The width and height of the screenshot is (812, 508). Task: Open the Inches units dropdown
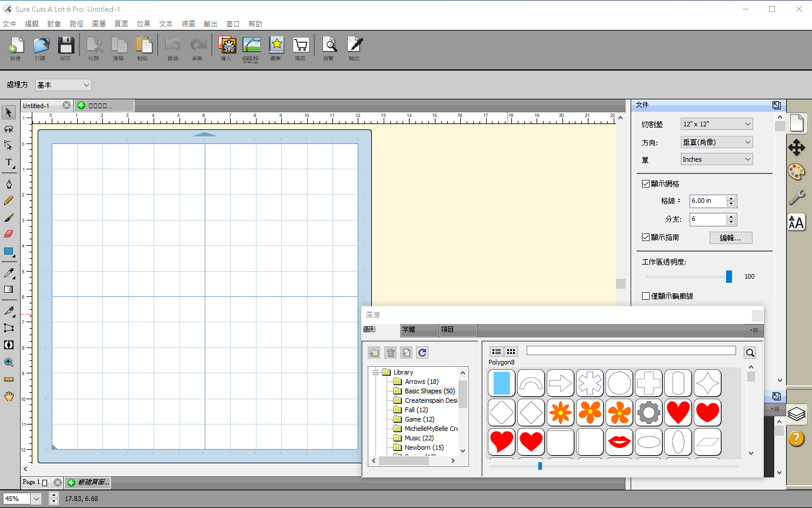(x=717, y=159)
